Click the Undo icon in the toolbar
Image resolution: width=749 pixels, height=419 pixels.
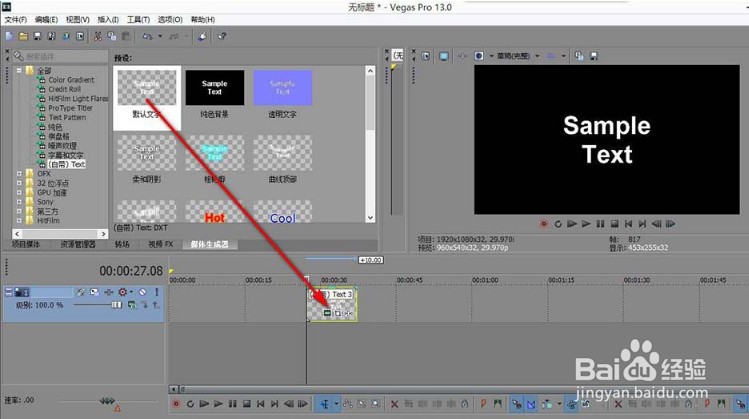(148, 36)
